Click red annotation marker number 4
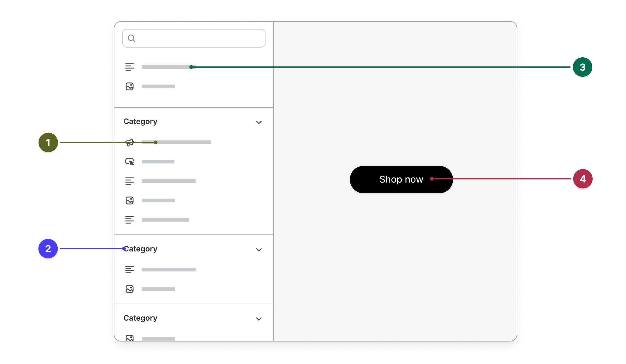The height and width of the screenshot is (364, 626). (x=583, y=179)
